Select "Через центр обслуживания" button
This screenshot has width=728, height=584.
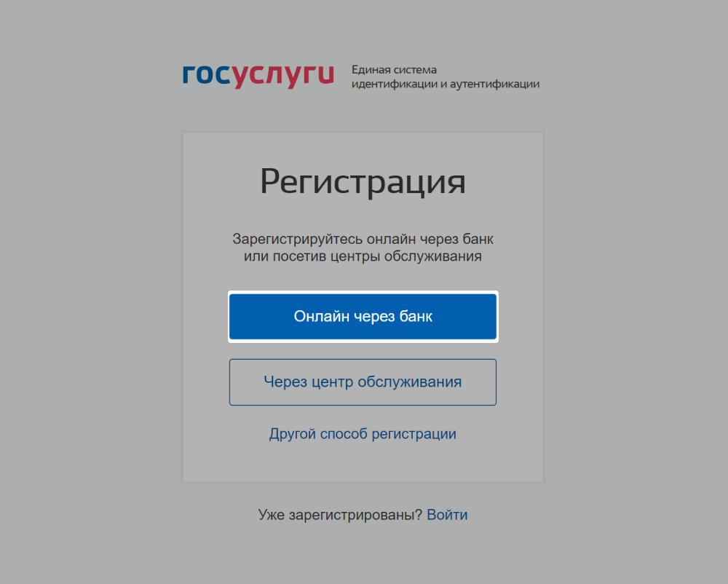pos(363,382)
